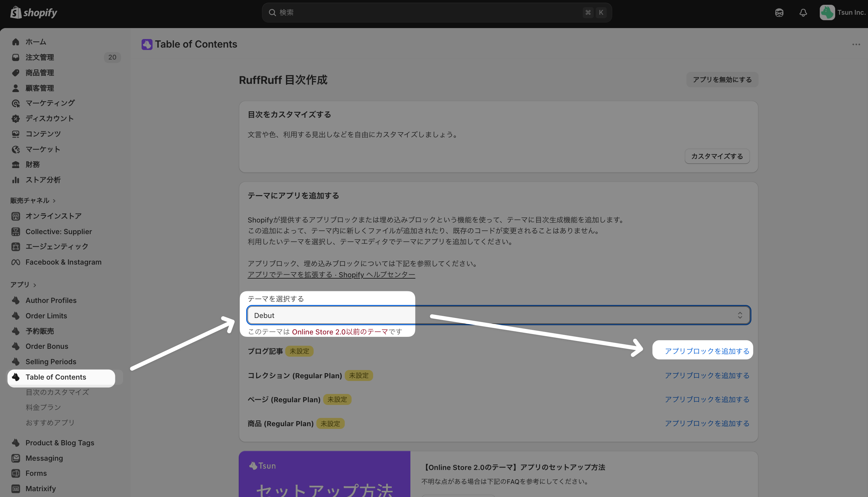The height and width of the screenshot is (497, 868).
Task: Add app block for ページ (Regular Plan)
Action: point(707,399)
